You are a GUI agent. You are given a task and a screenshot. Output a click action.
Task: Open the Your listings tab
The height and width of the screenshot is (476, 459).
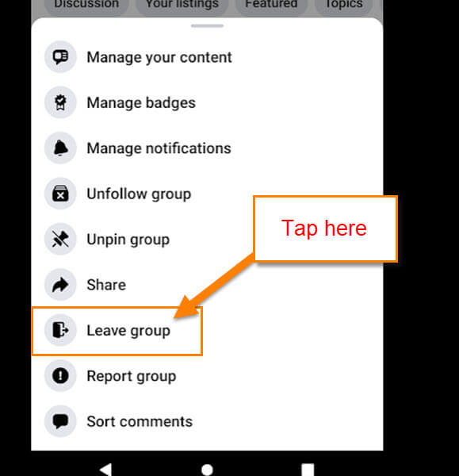coord(182,6)
